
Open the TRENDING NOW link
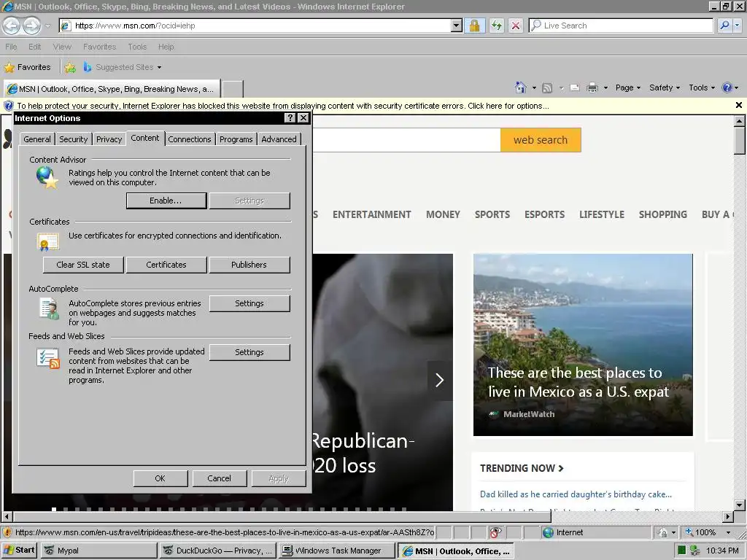tap(522, 468)
